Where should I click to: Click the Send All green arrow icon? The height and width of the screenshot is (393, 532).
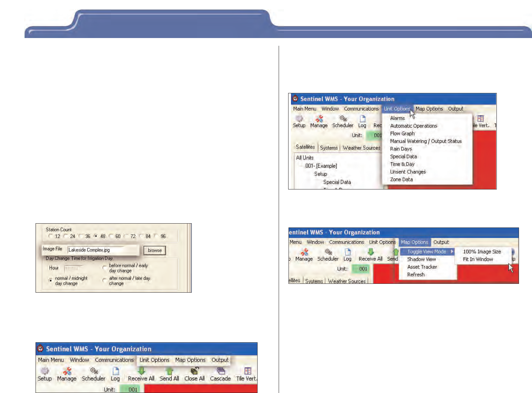[170, 371]
